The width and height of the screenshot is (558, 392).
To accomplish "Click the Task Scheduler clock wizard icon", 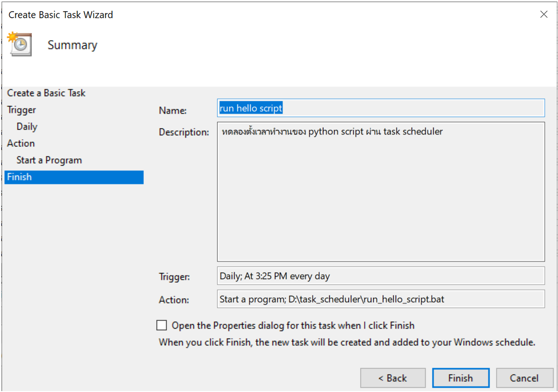I will (x=20, y=45).
